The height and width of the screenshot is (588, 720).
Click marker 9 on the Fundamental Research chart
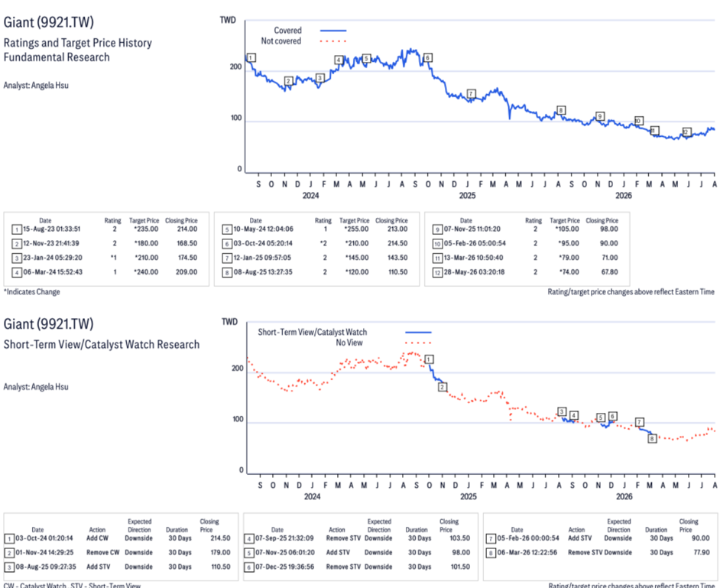click(600, 116)
